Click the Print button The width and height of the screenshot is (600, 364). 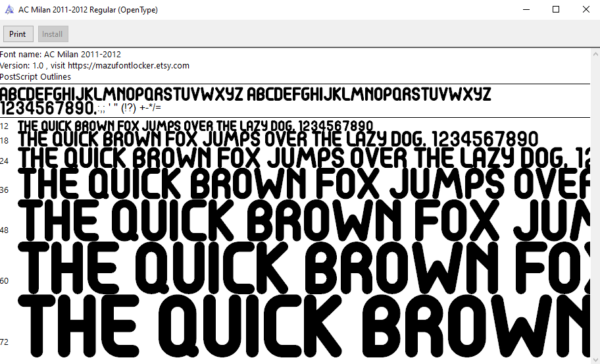[18, 34]
